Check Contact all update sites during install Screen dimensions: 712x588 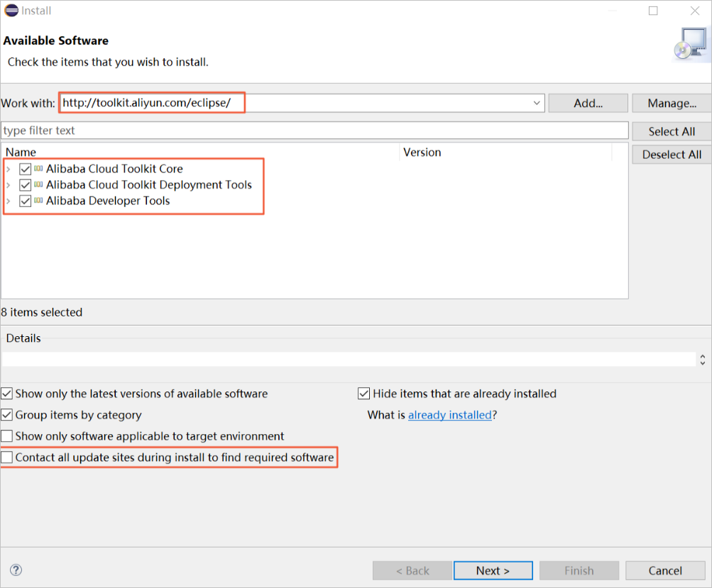[7, 457]
